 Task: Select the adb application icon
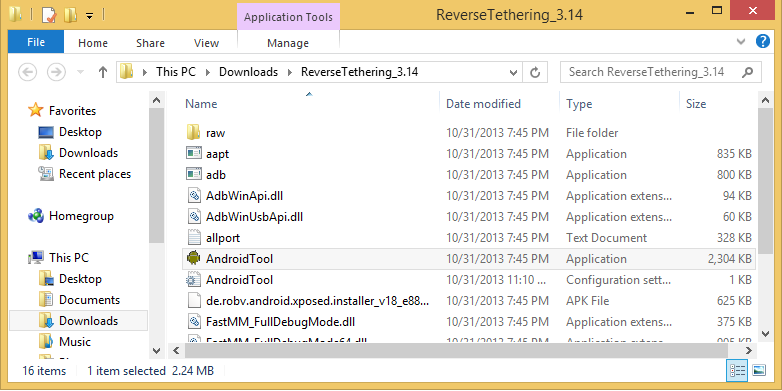tap(194, 175)
